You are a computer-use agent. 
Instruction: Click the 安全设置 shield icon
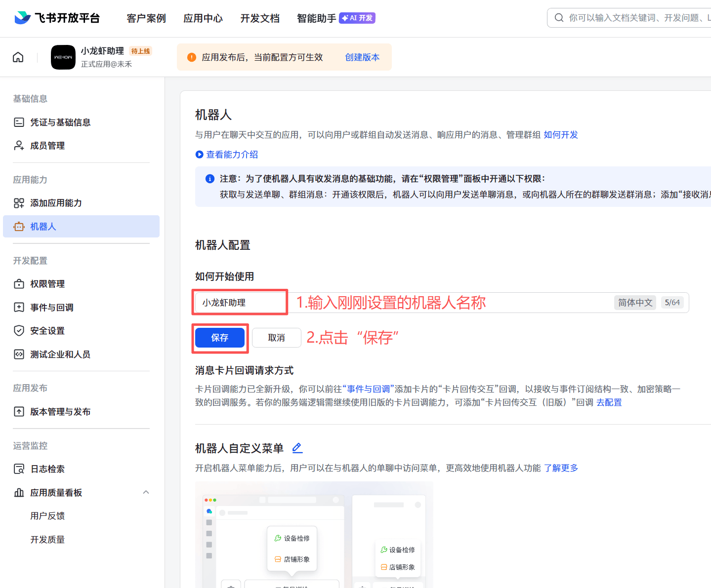coord(19,330)
